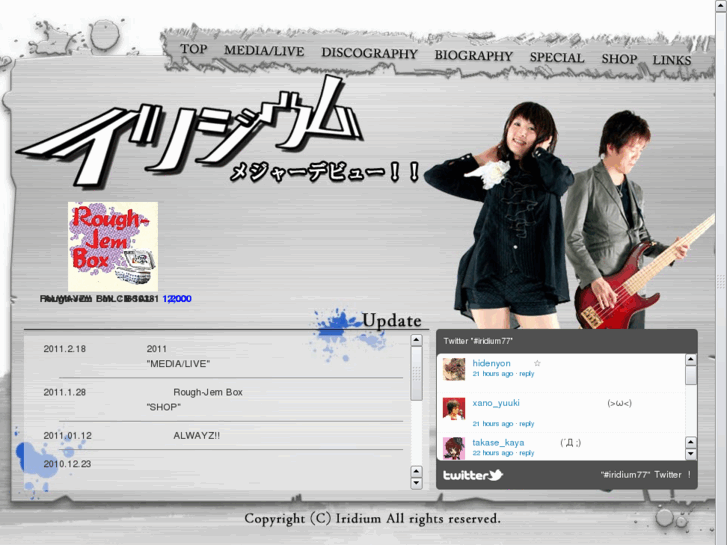
Task: Open takase_kaya's 22 hours ago timestamp
Action: point(492,453)
